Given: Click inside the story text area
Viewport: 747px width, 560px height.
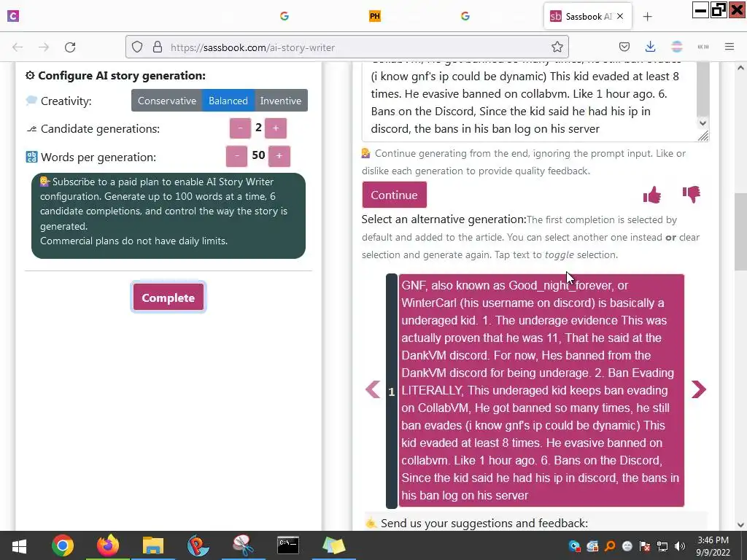Looking at the screenshot, I should [x=529, y=101].
